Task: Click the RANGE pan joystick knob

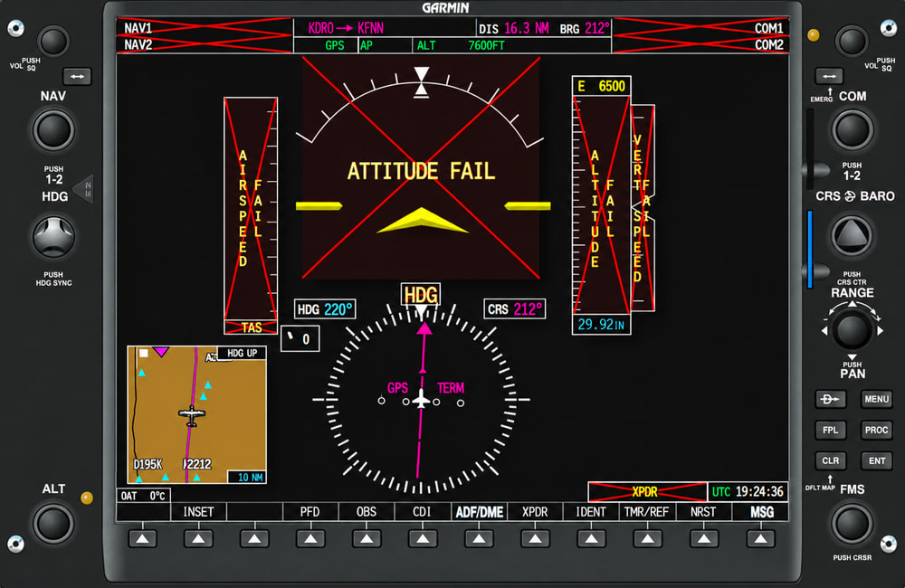Action: 852,330
